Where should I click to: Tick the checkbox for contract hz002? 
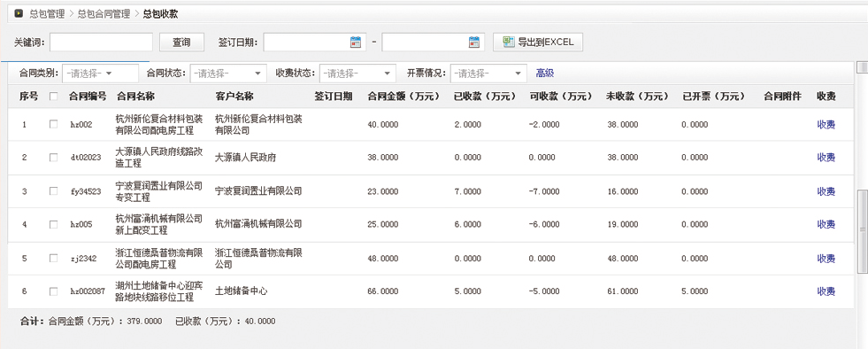pyautogui.click(x=53, y=125)
